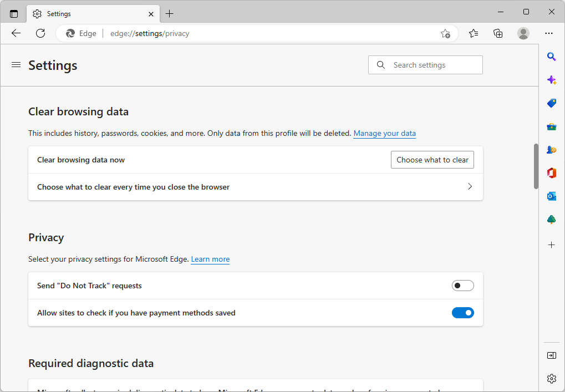
Task: Open the Favorites list icon
Action: click(474, 33)
